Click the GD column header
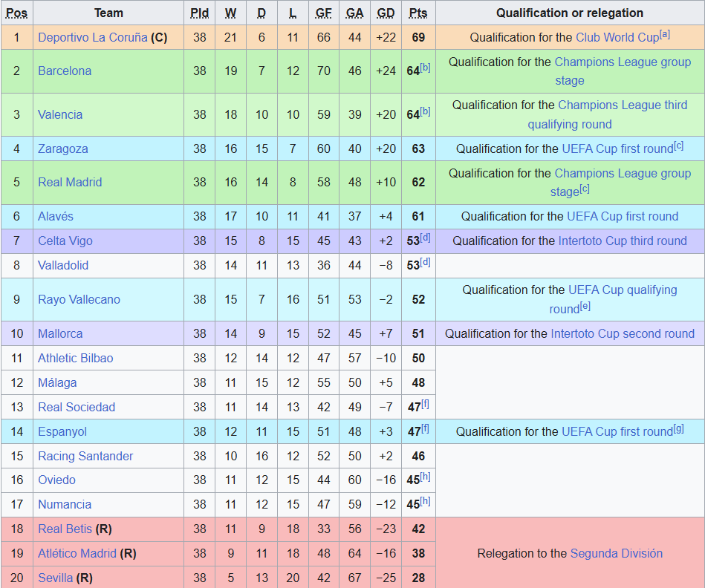705x588 pixels. pyautogui.click(x=386, y=13)
